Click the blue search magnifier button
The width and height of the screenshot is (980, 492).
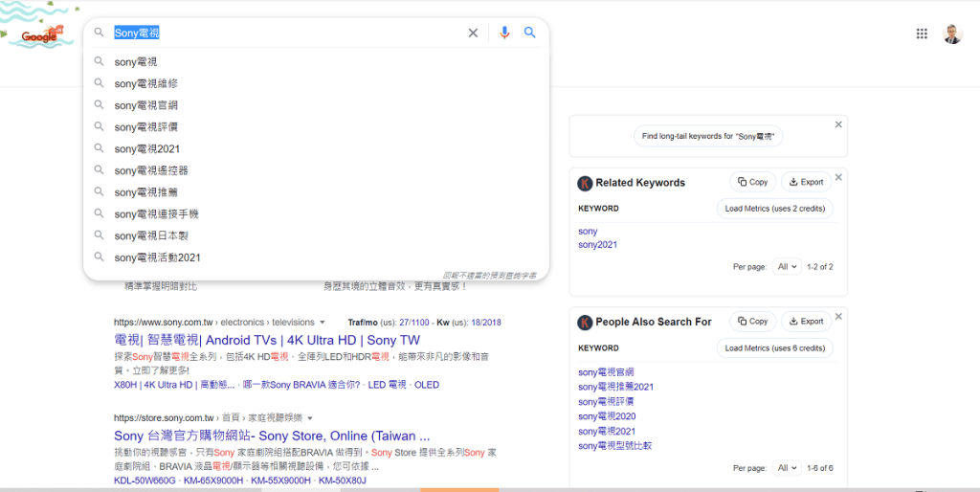[530, 34]
